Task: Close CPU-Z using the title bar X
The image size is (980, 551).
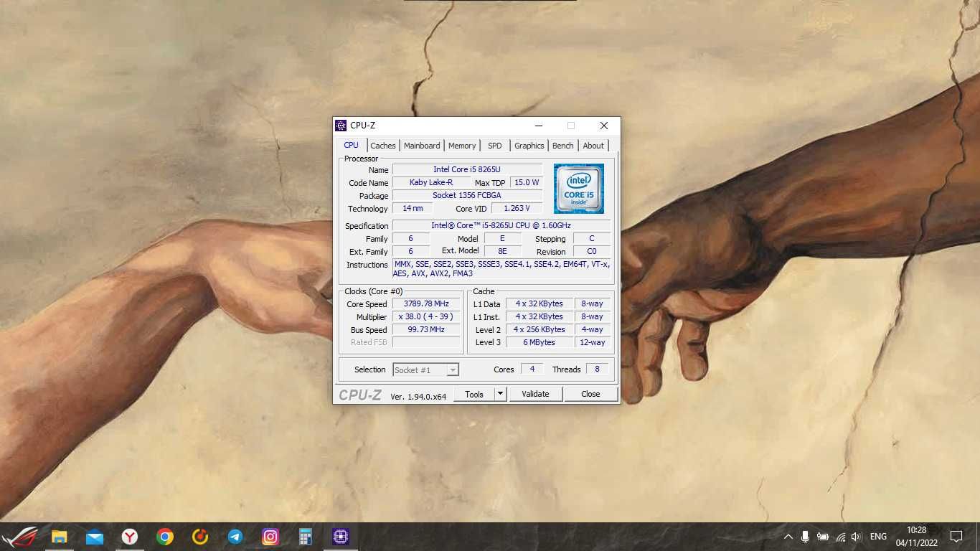Action: 604,126
